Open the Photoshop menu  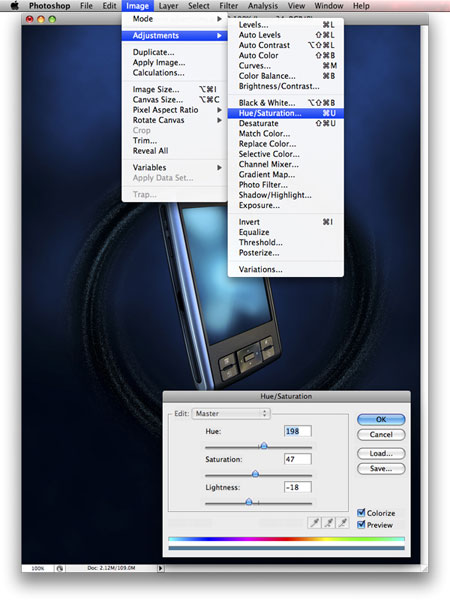point(50,6)
